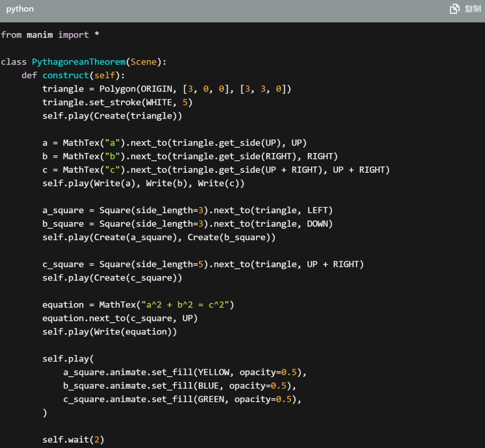Click self.wait(2) at the bottom line
Image resolution: width=485 pixels, height=448 pixels.
pos(73,439)
